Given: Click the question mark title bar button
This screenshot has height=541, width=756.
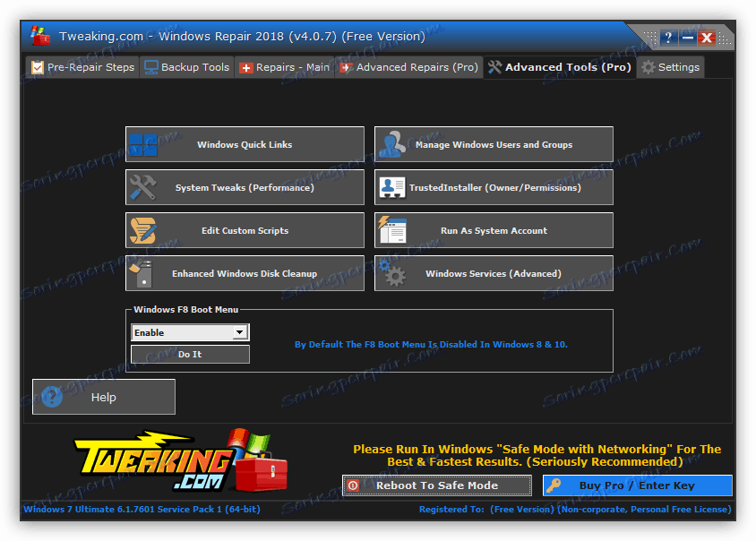Looking at the screenshot, I should (668, 38).
